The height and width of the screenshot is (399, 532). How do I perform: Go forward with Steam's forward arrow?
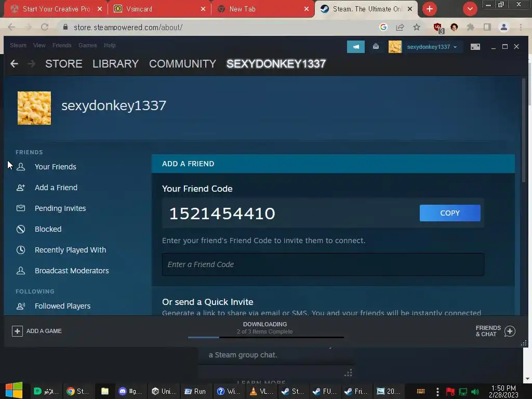pos(31,64)
